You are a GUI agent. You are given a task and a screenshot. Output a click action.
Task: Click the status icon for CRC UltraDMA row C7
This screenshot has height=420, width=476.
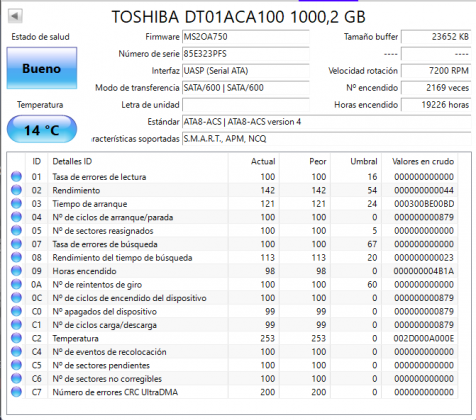[16, 392]
